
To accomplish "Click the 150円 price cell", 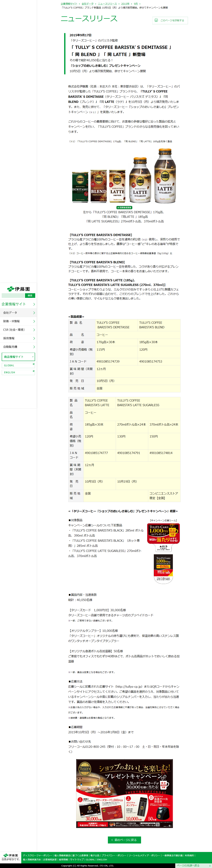I will 164,441.
